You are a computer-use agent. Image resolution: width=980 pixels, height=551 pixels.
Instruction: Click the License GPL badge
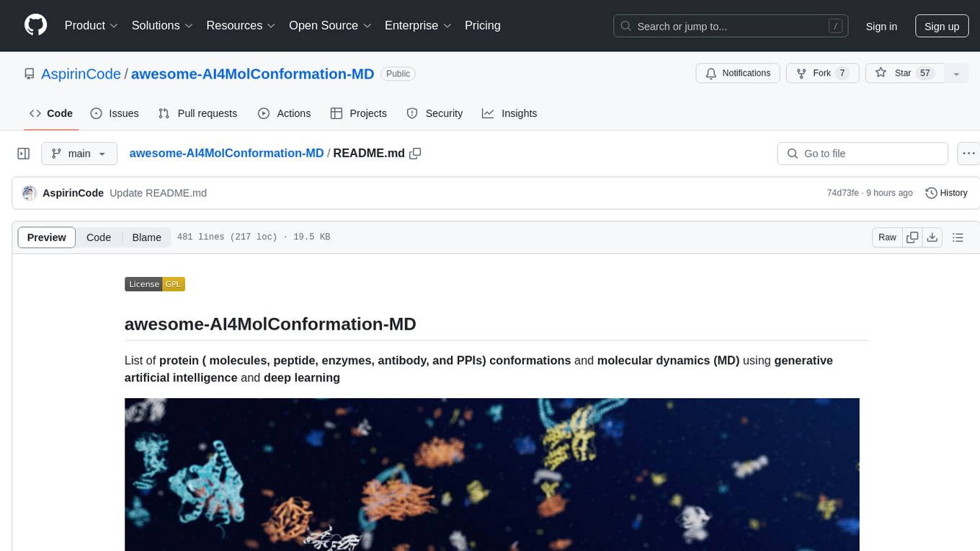tap(155, 284)
